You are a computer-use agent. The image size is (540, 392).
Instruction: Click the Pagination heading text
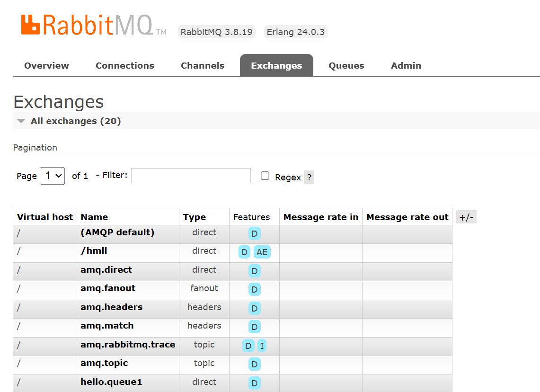click(35, 147)
